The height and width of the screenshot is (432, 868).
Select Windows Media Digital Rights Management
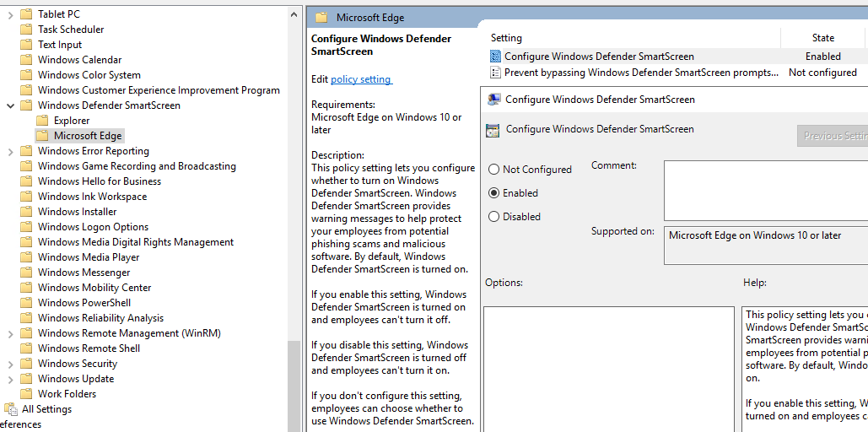point(136,242)
